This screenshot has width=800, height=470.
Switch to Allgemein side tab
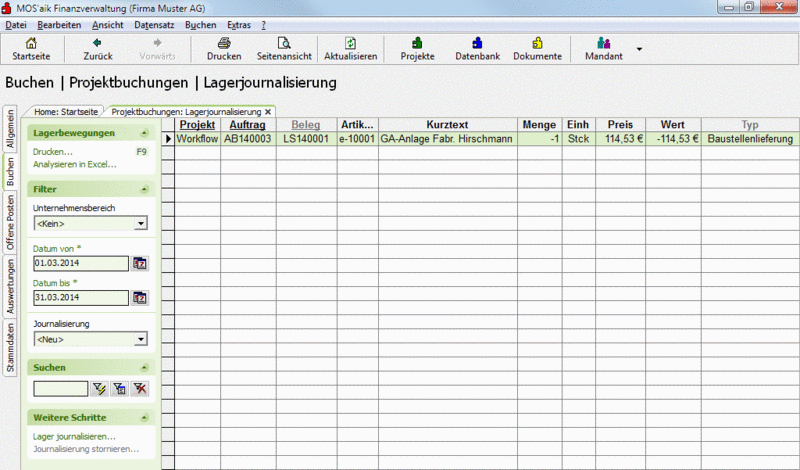[10, 129]
